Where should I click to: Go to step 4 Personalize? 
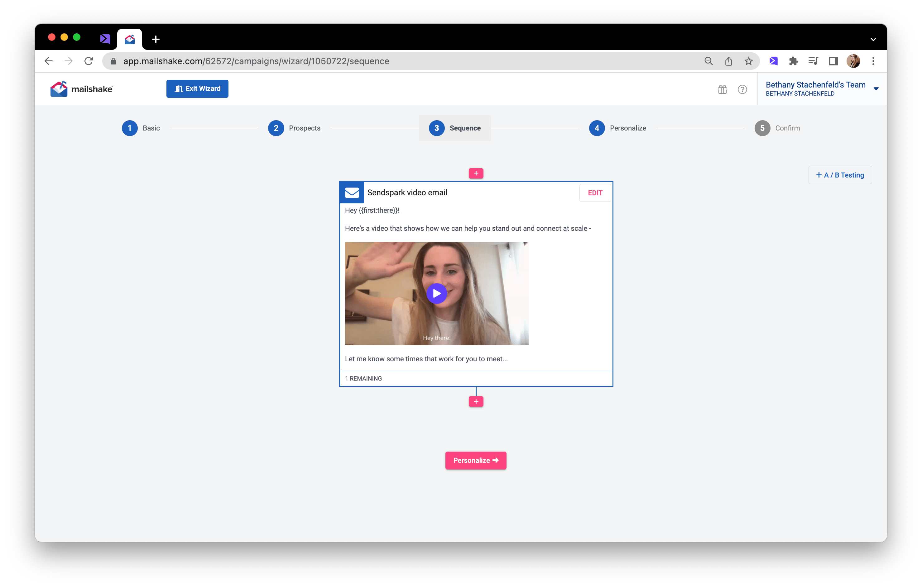point(617,128)
